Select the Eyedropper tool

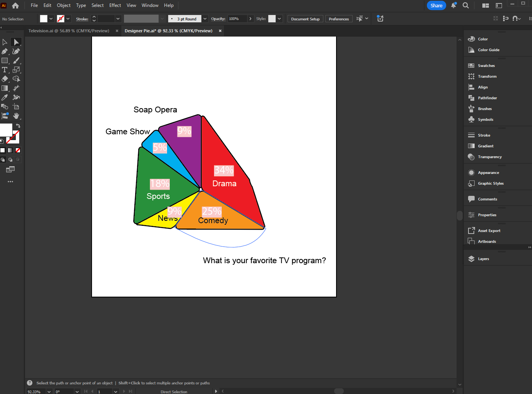tap(5, 97)
